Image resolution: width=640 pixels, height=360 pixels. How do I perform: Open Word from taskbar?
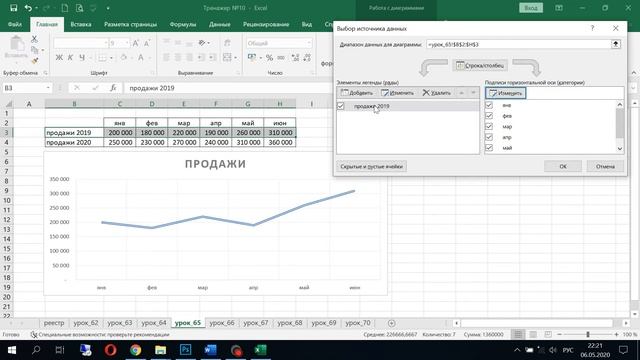(x=210, y=350)
